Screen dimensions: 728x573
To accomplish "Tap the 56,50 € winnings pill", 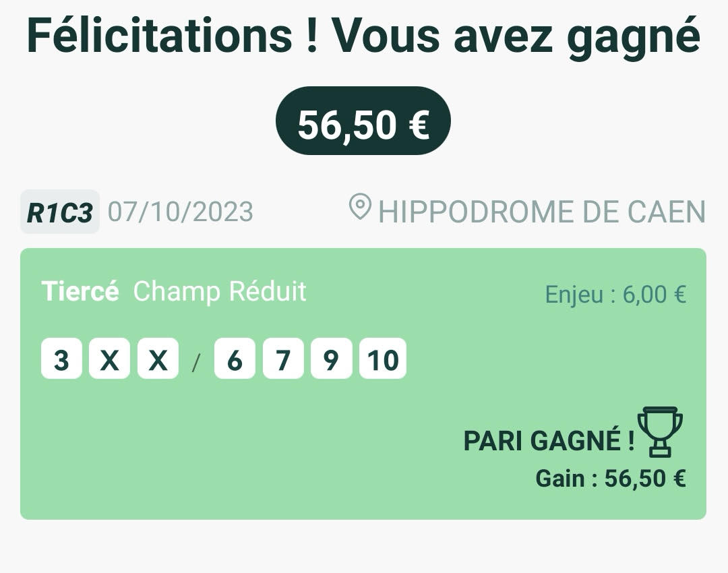I will point(363,121).
